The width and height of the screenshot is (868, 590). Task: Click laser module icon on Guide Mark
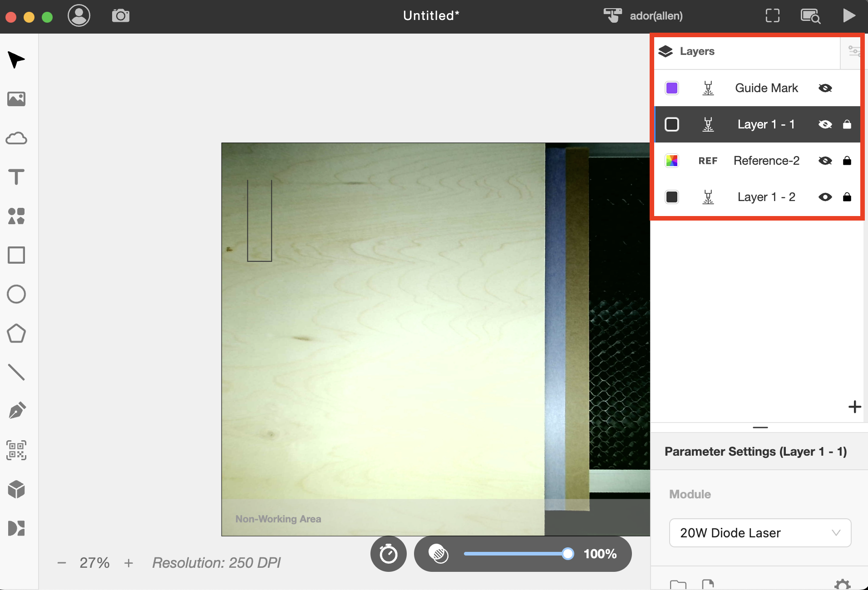coord(708,88)
